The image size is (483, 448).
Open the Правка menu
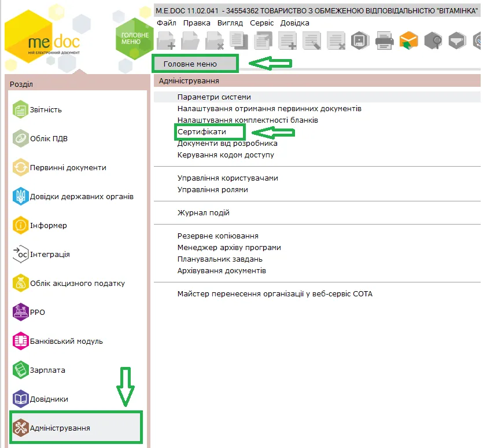click(x=197, y=23)
